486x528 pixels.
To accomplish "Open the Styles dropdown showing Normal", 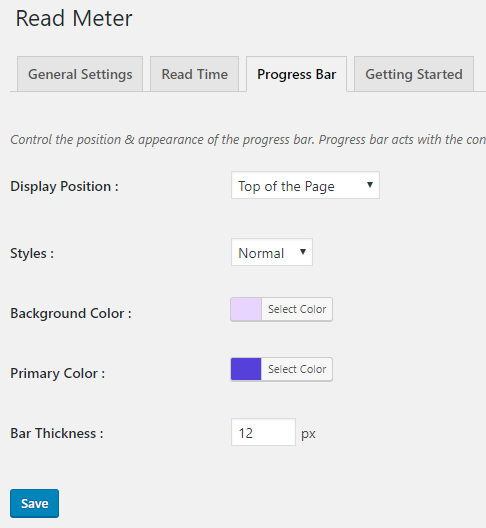I will coord(272,252).
